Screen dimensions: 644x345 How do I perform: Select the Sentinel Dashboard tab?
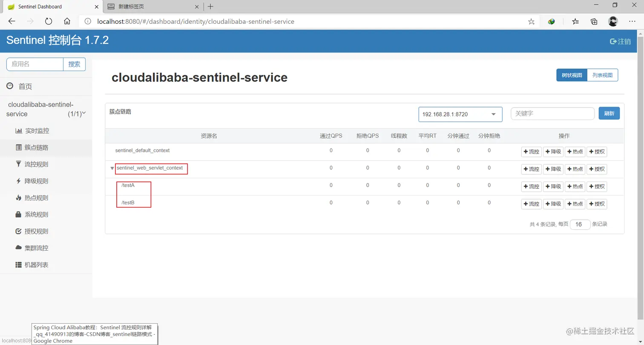52,7
